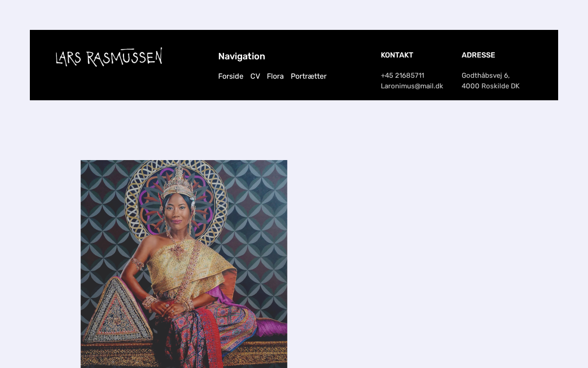
Task: Select the Godthåbsvej 6 address line
Action: click(486, 75)
